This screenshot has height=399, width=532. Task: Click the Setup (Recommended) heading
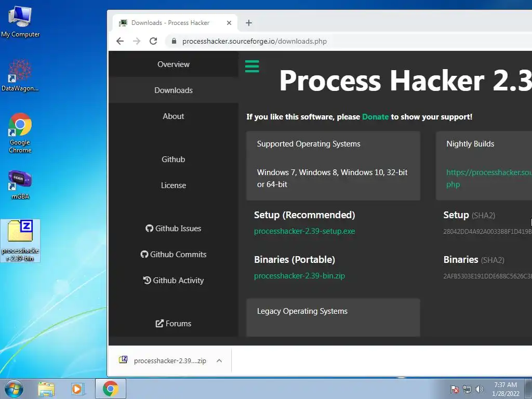tap(304, 215)
